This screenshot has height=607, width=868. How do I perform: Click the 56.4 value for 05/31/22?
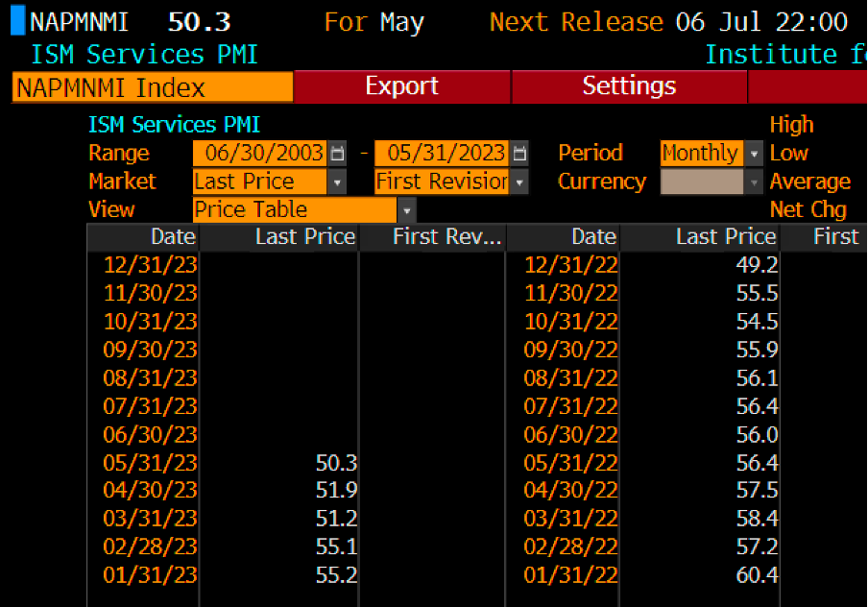coord(758,462)
